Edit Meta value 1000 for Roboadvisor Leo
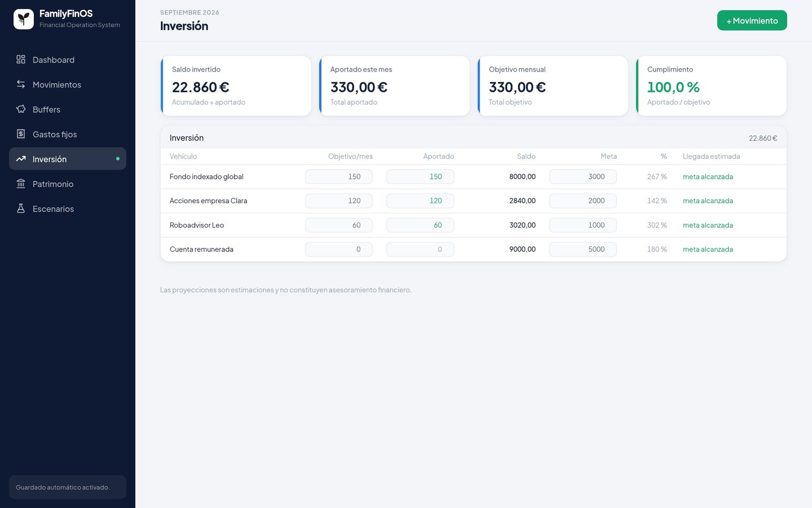The image size is (812, 508). point(583,225)
